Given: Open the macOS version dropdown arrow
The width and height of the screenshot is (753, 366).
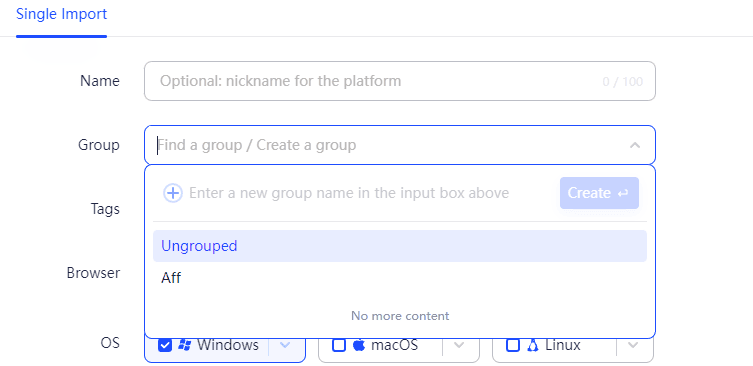Looking at the screenshot, I should [x=460, y=345].
